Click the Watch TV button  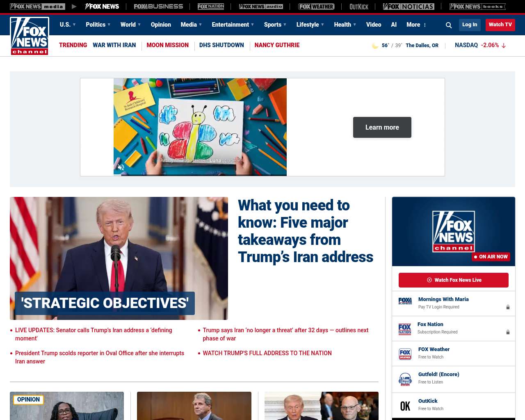coord(500,25)
